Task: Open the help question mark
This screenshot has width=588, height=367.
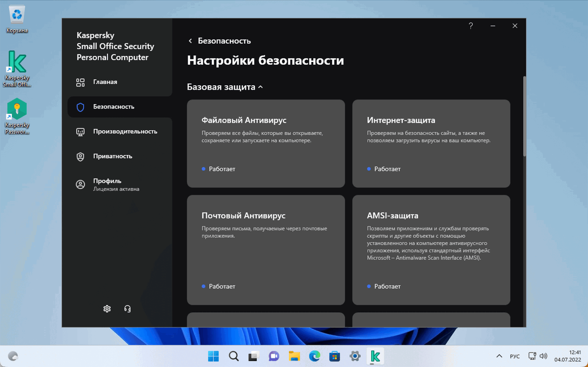Action: click(x=471, y=26)
